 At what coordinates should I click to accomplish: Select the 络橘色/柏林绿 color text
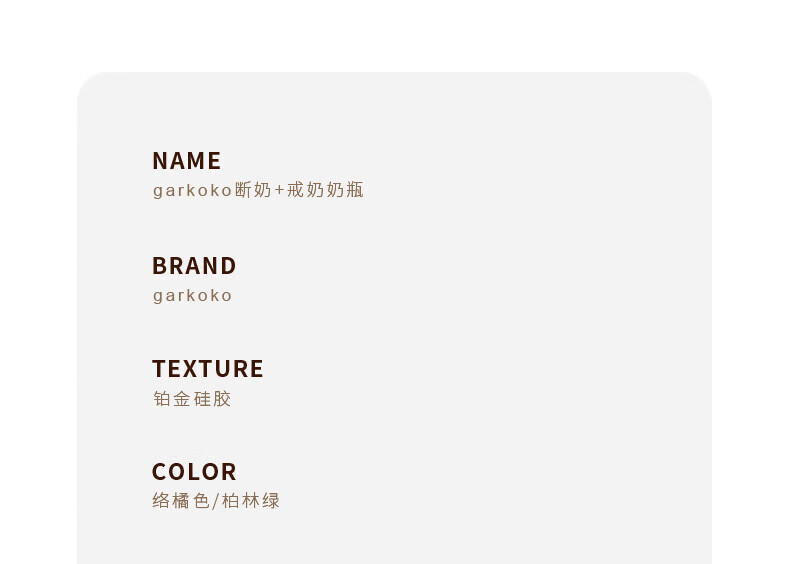[216, 501]
